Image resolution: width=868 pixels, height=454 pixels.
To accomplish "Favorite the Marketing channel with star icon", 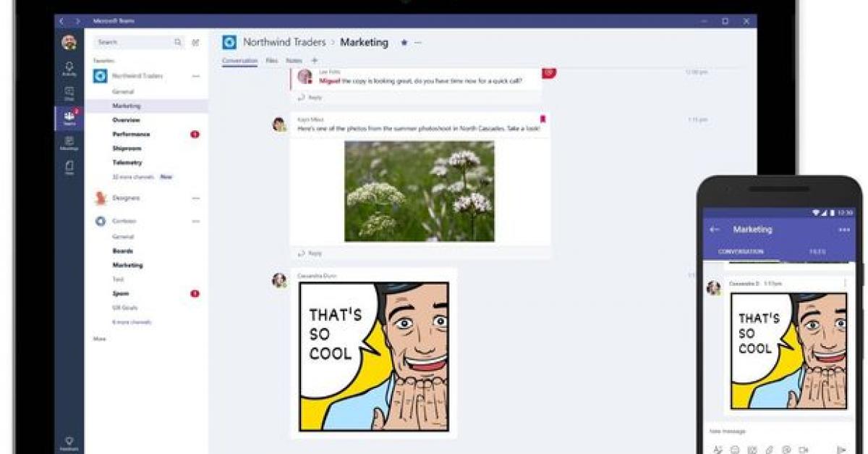I will pyautogui.click(x=404, y=43).
